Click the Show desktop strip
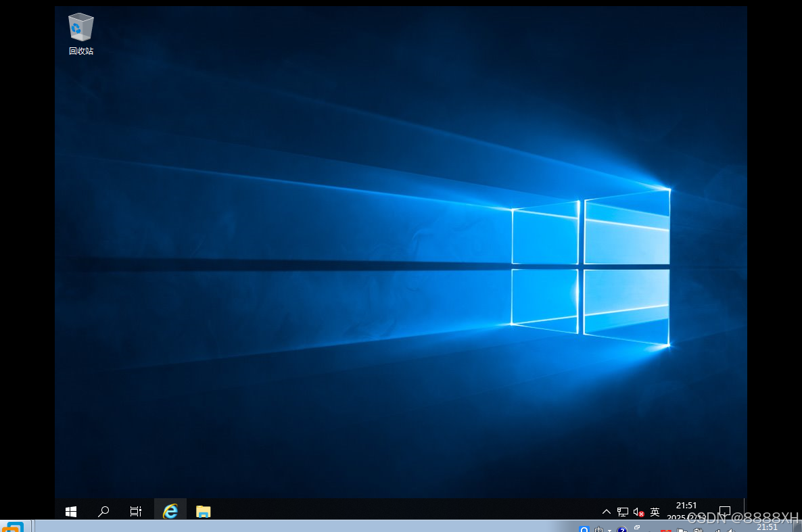The image size is (802, 532). [745, 510]
